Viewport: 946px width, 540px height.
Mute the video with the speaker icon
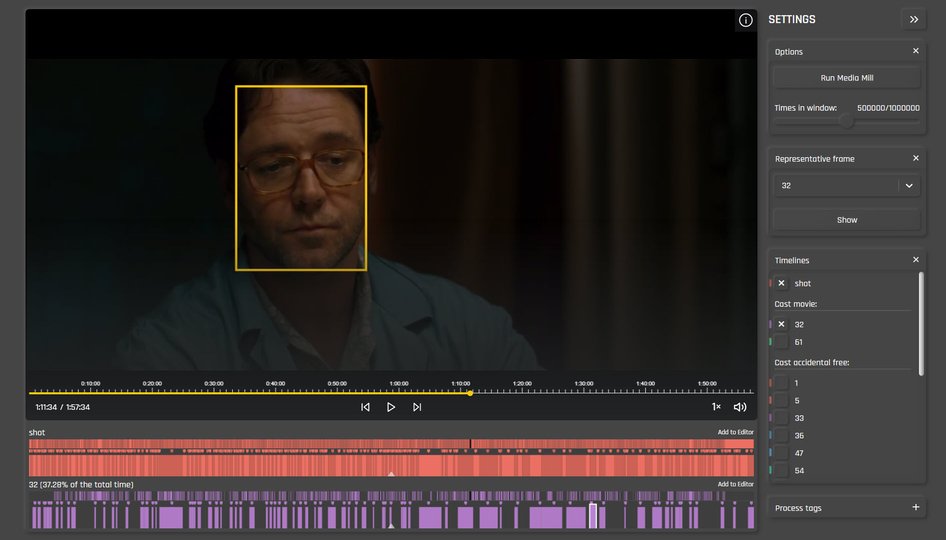click(740, 407)
